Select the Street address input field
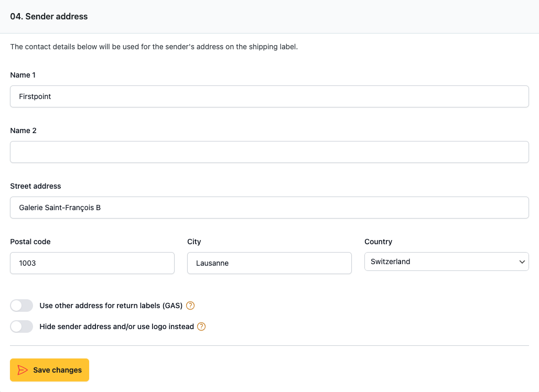 tap(269, 208)
